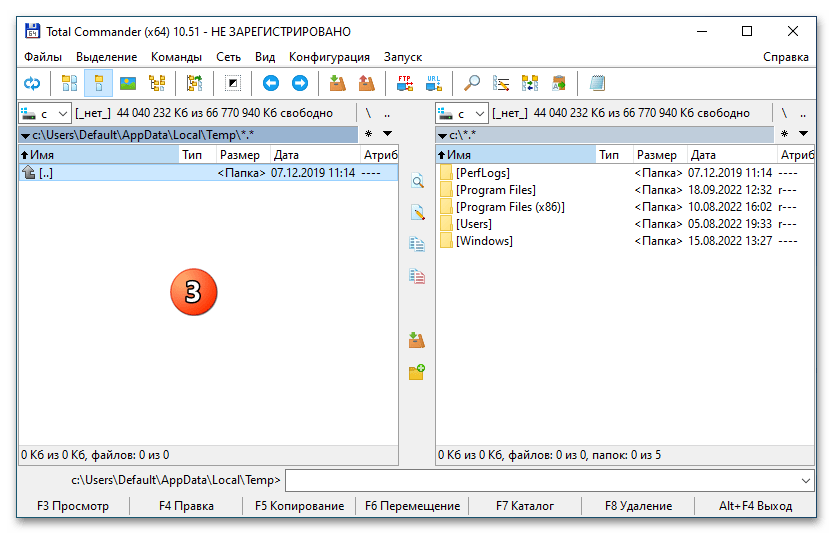Open the Notepad icon in toolbar
This screenshot has width=833, height=534.
tap(598, 83)
